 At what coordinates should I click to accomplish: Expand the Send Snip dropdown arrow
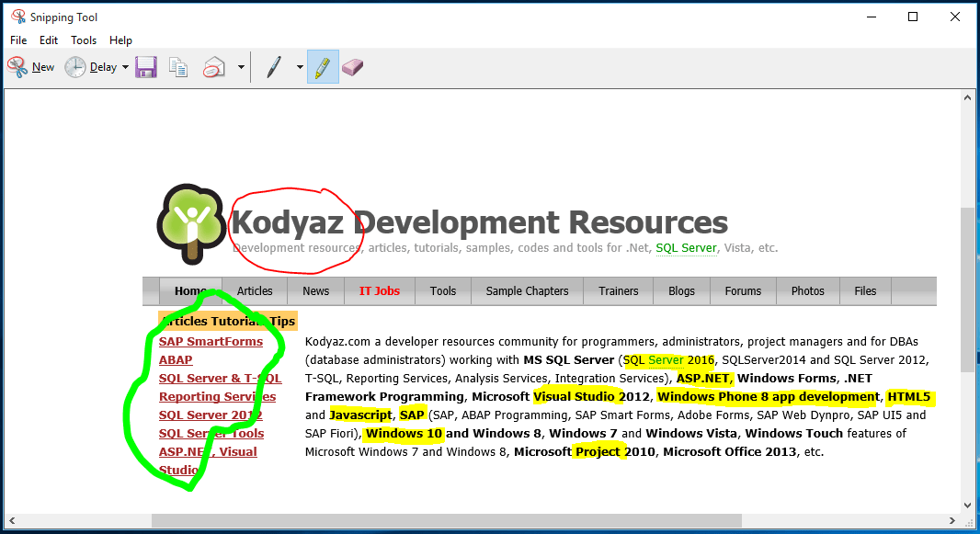[241, 67]
